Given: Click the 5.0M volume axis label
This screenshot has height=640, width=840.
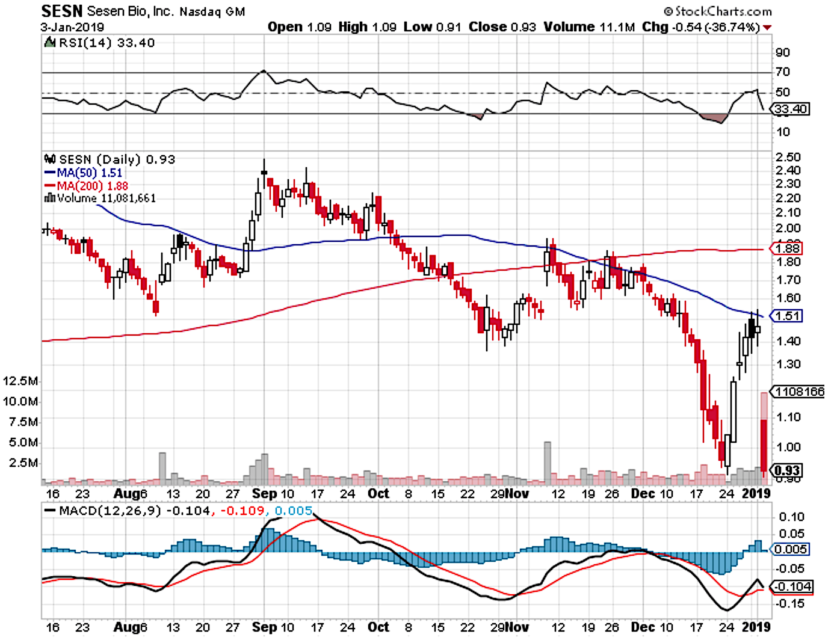Looking at the screenshot, I should point(24,443).
